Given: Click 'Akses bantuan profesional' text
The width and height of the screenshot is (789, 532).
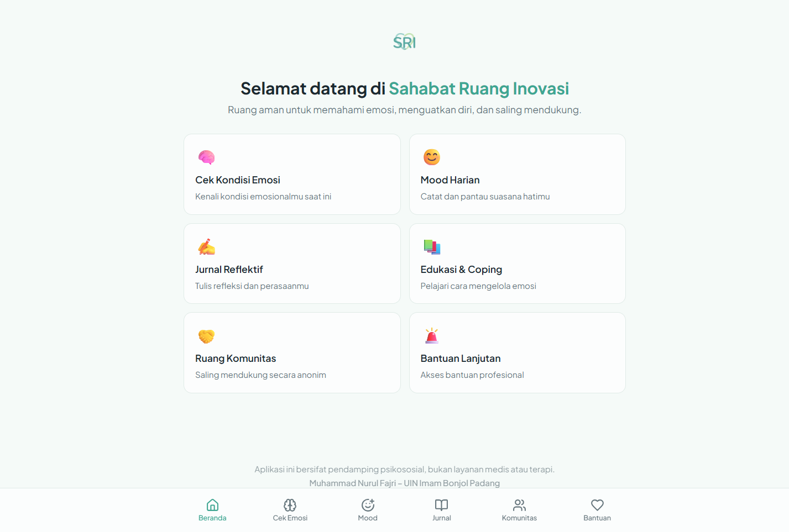Looking at the screenshot, I should (472, 375).
